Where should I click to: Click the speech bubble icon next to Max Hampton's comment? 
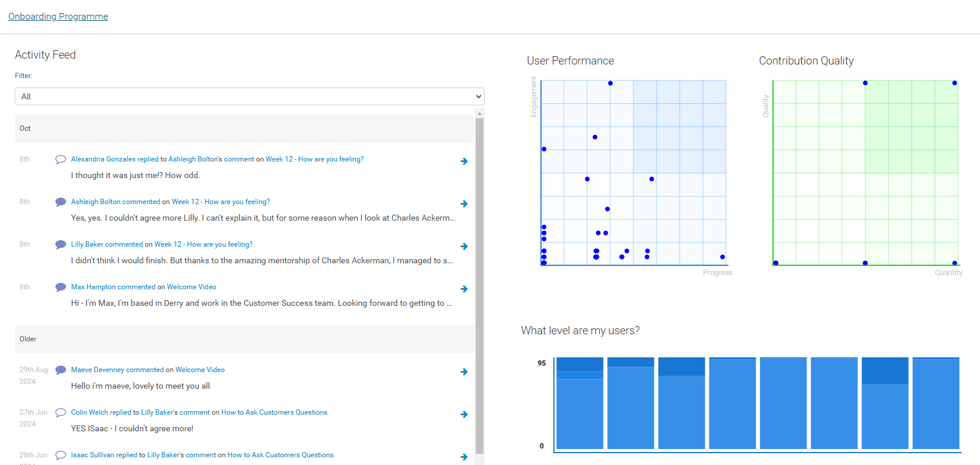(x=60, y=287)
